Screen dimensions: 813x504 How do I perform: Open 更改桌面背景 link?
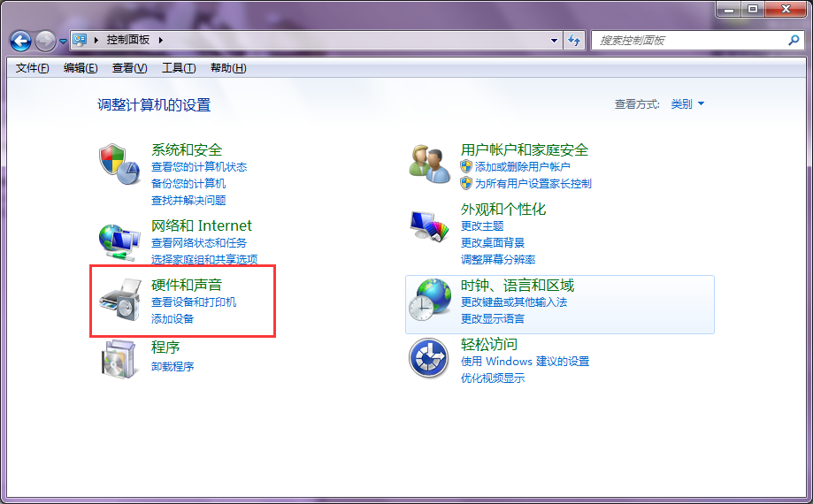(493, 242)
